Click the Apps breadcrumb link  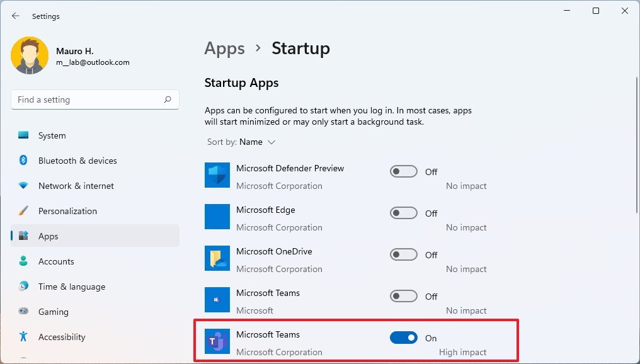pos(224,48)
